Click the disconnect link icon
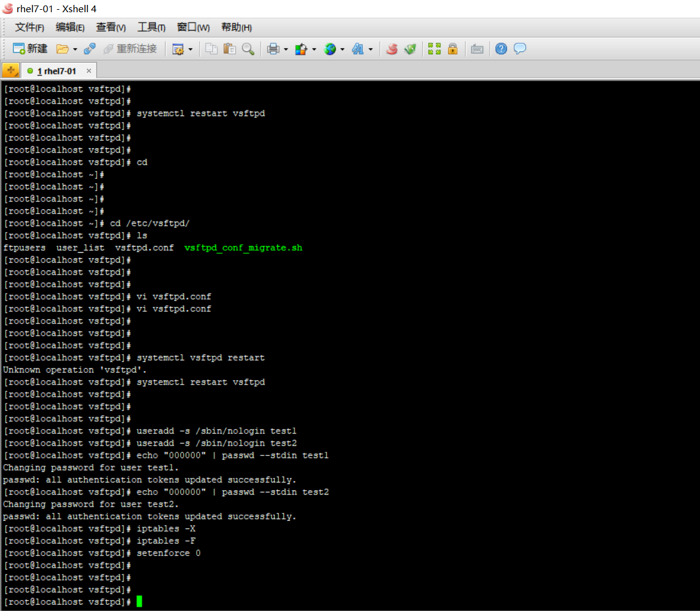 (90, 49)
